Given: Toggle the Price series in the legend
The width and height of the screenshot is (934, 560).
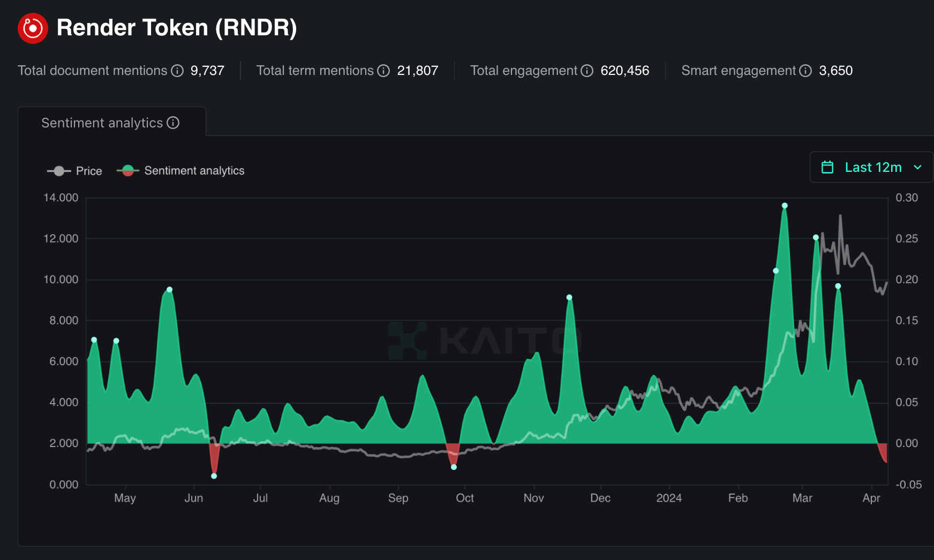Looking at the screenshot, I should [x=74, y=171].
